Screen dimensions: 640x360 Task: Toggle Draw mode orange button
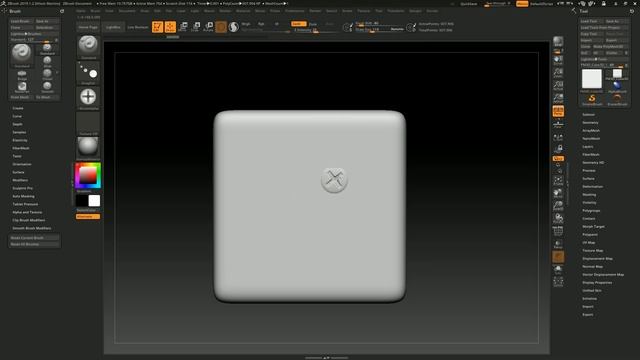coord(170,27)
